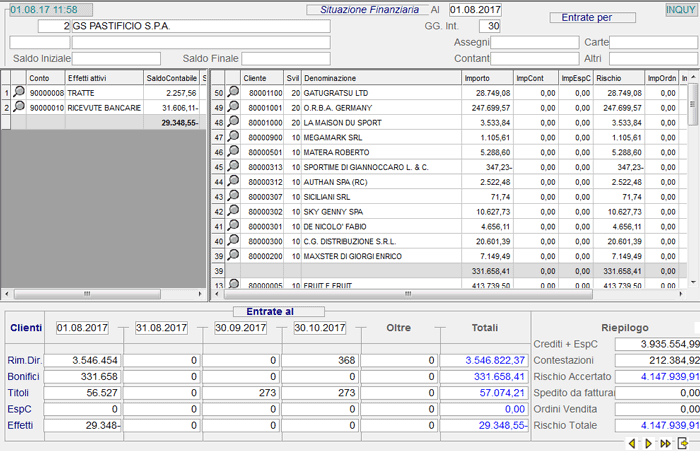
Task: Edit the 30.09.2017 period date field
Action: [x=241, y=327]
